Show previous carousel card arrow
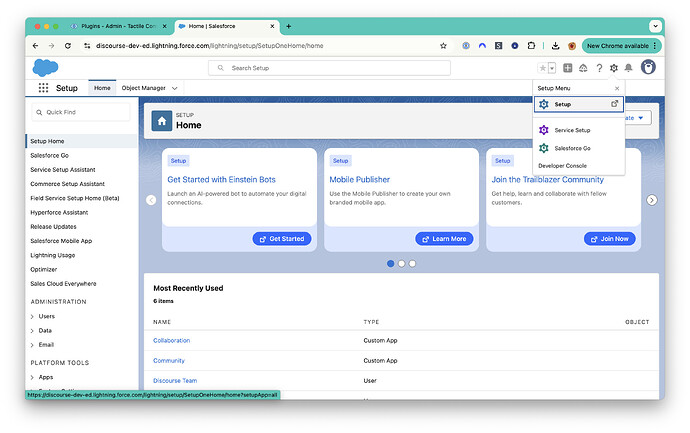The width and height of the screenshot is (690, 433). point(151,200)
